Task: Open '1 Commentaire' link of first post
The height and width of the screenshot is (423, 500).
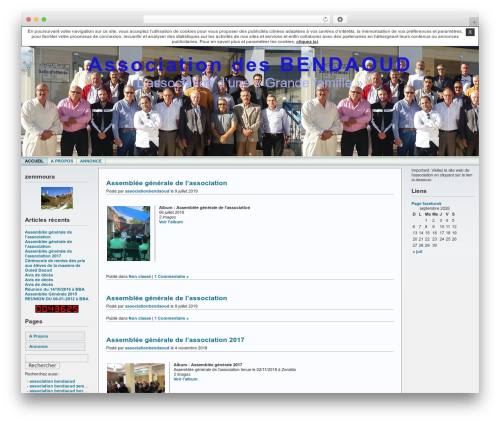Action: pyautogui.click(x=171, y=277)
